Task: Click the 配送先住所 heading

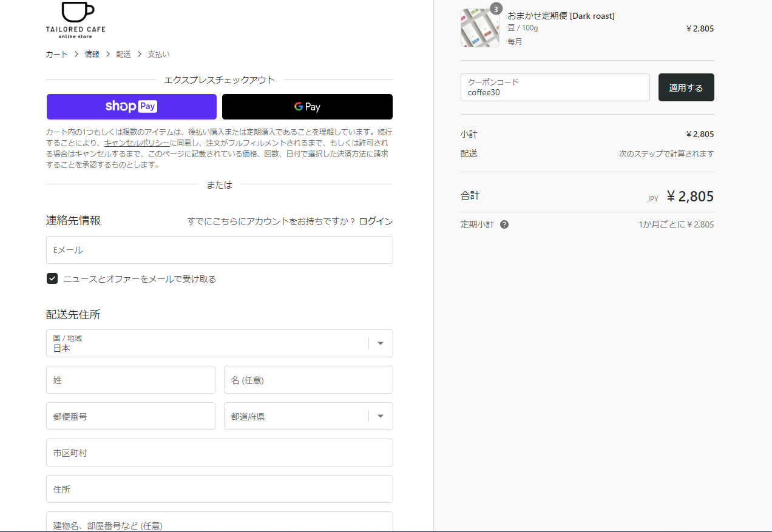Action: [73, 314]
